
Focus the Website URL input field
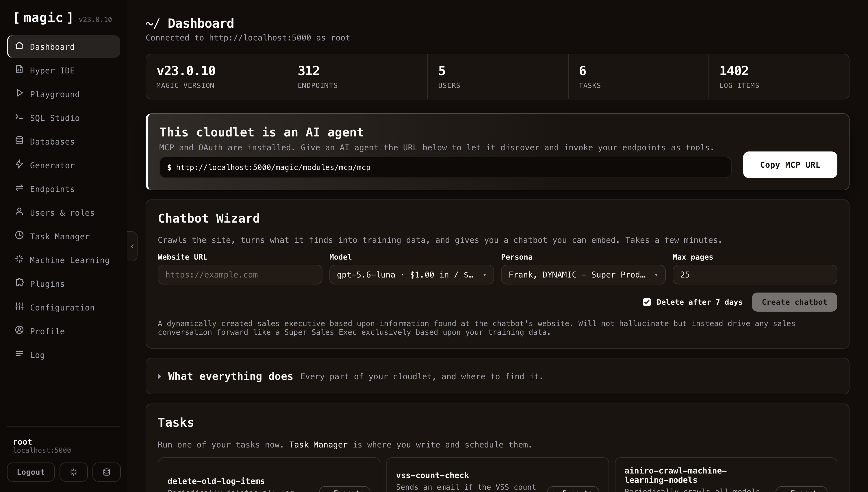click(x=240, y=274)
